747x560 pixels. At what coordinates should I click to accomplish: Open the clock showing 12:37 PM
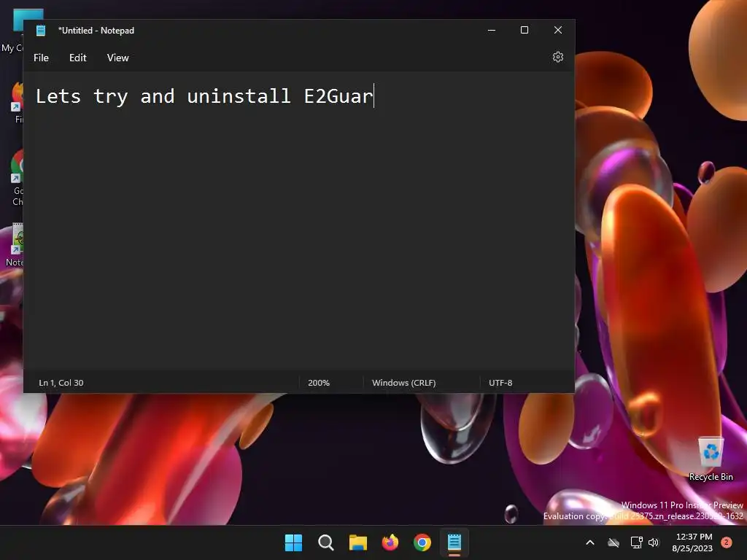tap(693, 542)
